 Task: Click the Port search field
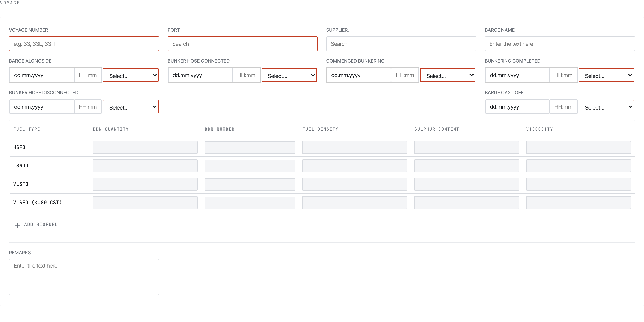[x=242, y=44]
